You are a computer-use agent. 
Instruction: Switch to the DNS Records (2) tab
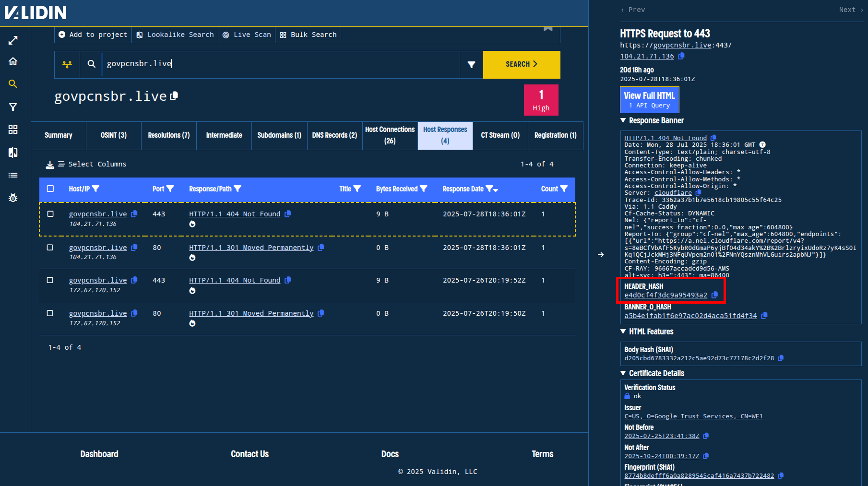click(334, 135)
